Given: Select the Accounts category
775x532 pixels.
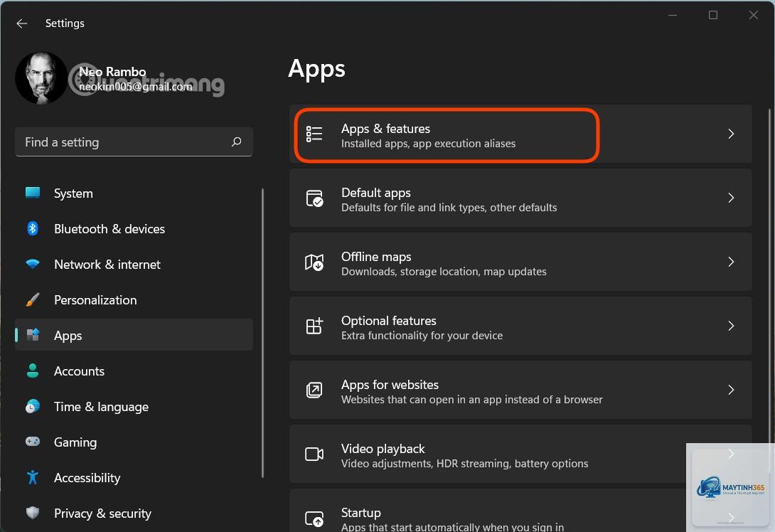Looking at the screenshot, I should point(134,371).
